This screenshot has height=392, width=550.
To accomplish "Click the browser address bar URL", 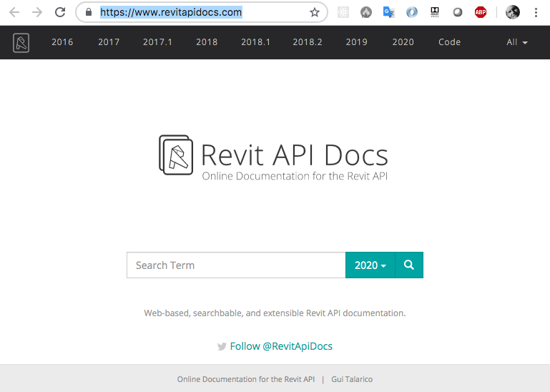I will (x=172, y=12).
